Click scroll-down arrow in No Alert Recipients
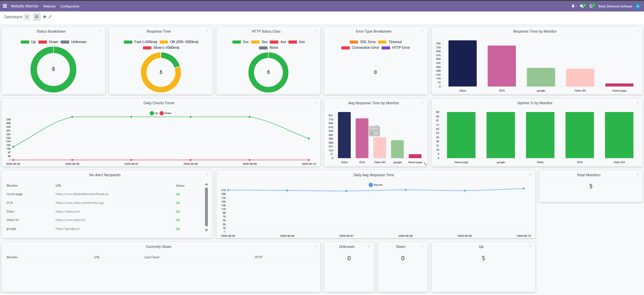The height and width of the screenshot is (295, 644). 206,230
